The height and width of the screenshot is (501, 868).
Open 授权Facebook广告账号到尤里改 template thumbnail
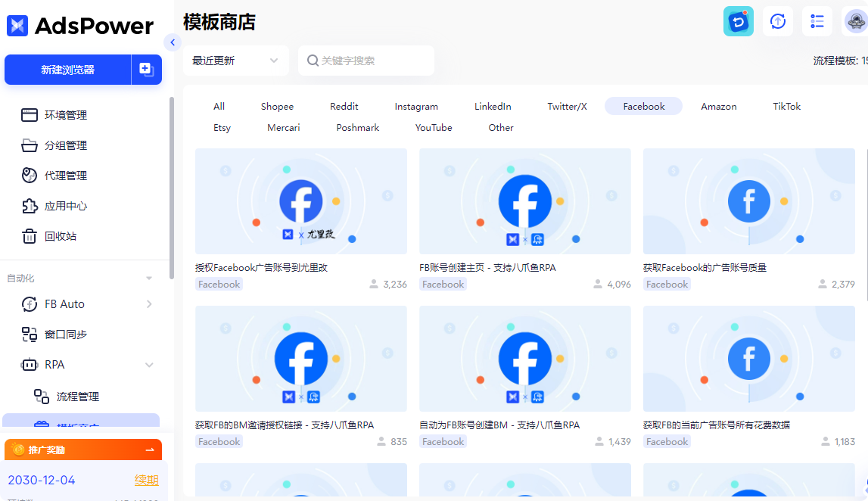pos(301,201)
